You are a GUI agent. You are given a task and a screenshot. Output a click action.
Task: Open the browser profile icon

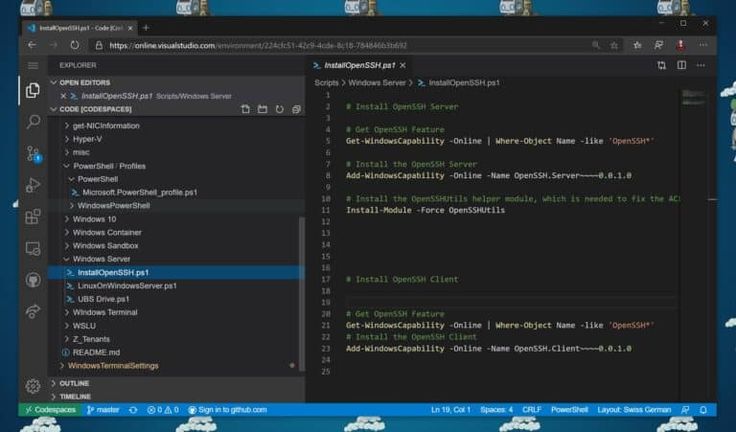(680, 45)
